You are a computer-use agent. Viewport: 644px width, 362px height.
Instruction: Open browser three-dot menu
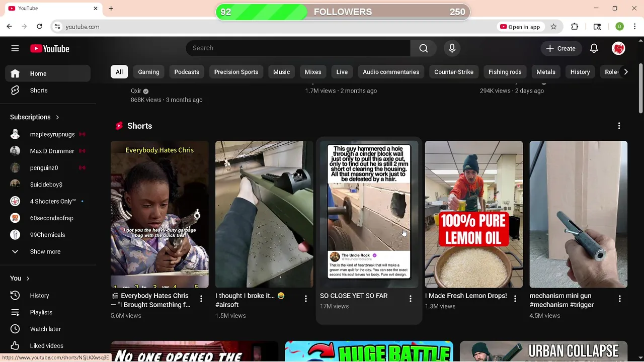pos(635,27)
